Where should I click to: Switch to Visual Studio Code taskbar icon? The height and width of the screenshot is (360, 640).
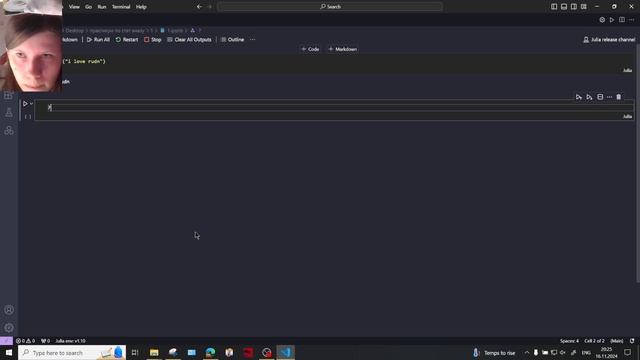(285, 352)
